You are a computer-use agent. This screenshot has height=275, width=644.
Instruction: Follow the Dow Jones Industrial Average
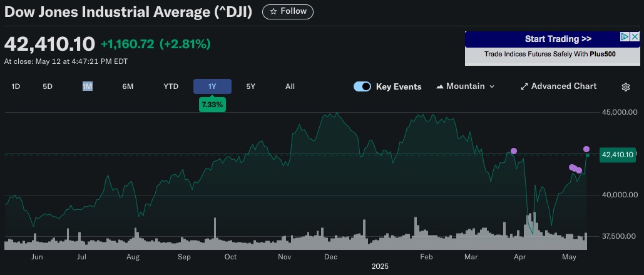tap(288, 11)
